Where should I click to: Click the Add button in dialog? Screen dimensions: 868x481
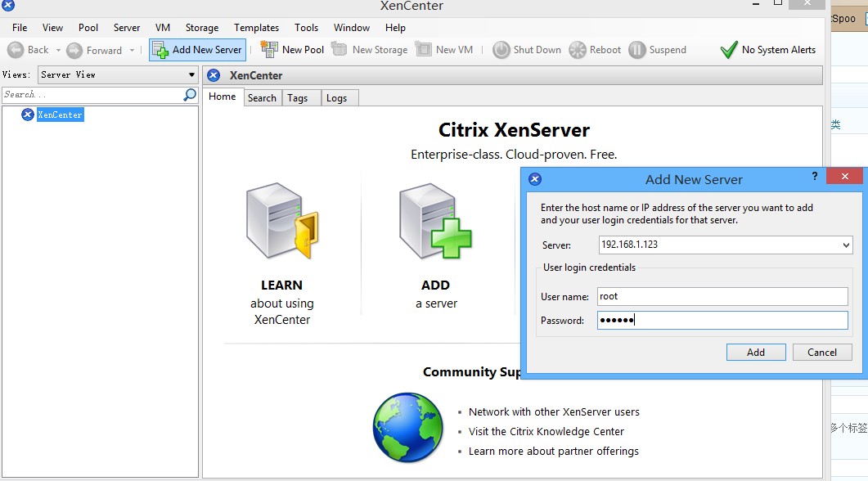pyautogui.click(x=756, y=353)
